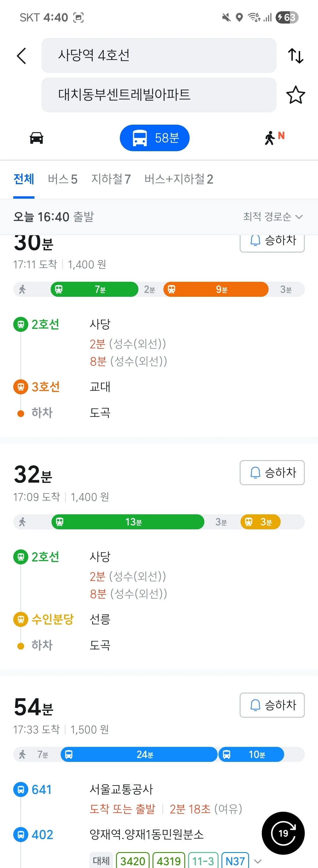Viewport: 318px width, 868px height.
Task: Swap origin and destination with arrows icon
Action: click(x=295, y=56)
